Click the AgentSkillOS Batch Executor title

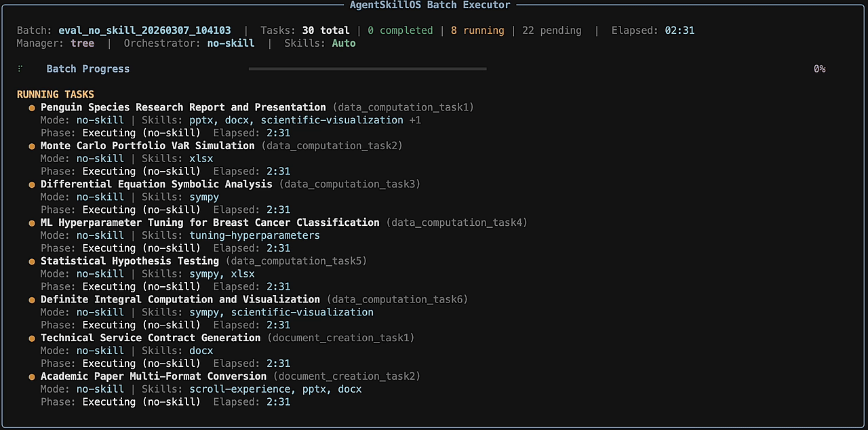pos(430,5)
